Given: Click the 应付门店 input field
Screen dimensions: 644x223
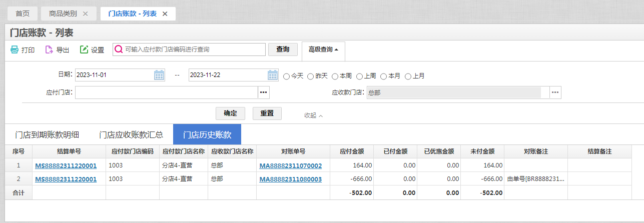Looking at the screenshot, I should click(167, 92).
